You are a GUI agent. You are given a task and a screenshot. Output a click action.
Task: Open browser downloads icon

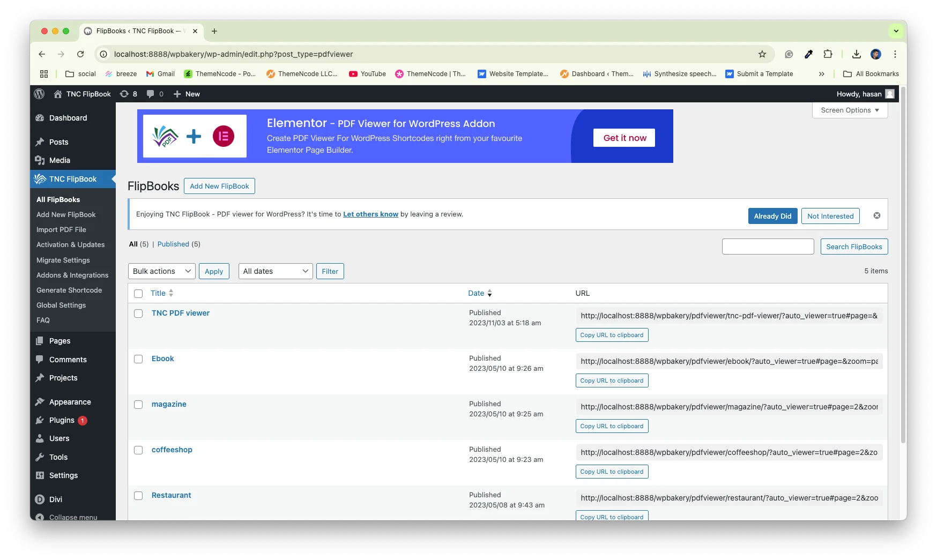tap(856, 54)
